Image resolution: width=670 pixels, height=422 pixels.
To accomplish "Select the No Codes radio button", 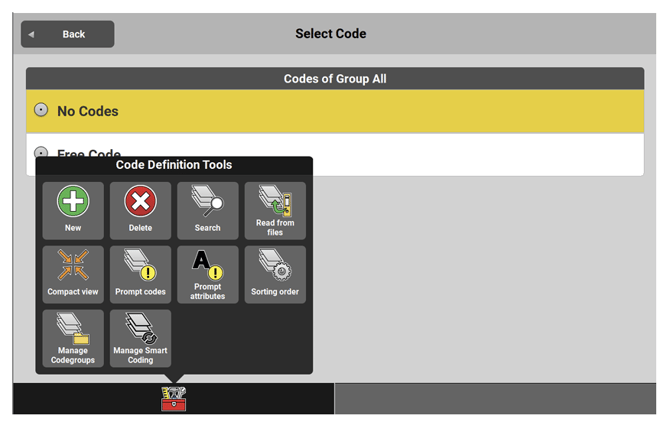I will tap(41, 110).
